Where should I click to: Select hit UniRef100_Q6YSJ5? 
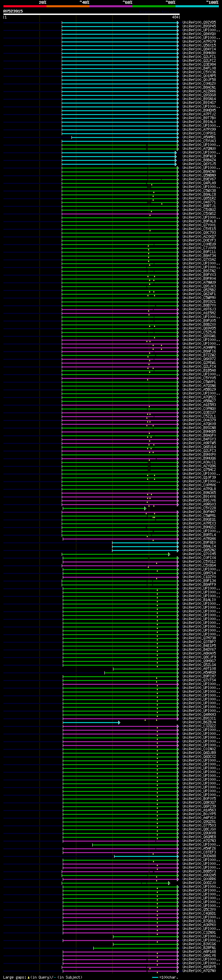tap(199, 164)
